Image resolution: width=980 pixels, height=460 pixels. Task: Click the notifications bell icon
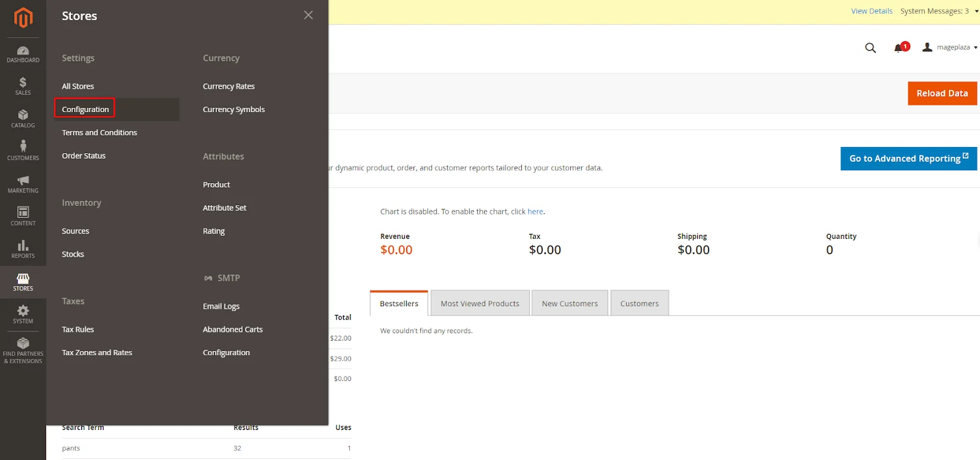(899, 48)
